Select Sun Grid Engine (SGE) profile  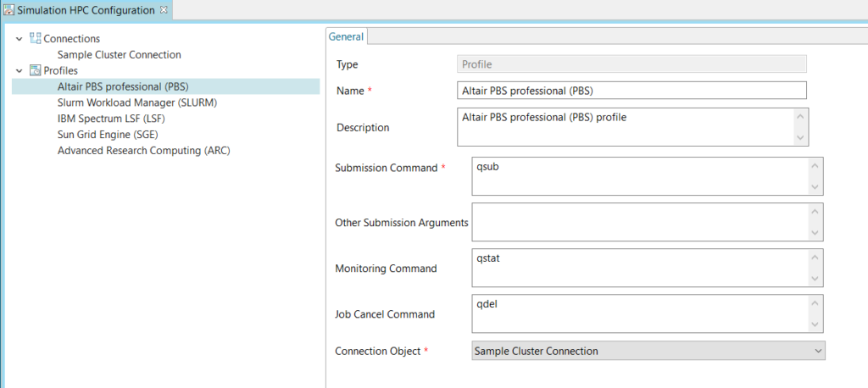click(108, 135)
